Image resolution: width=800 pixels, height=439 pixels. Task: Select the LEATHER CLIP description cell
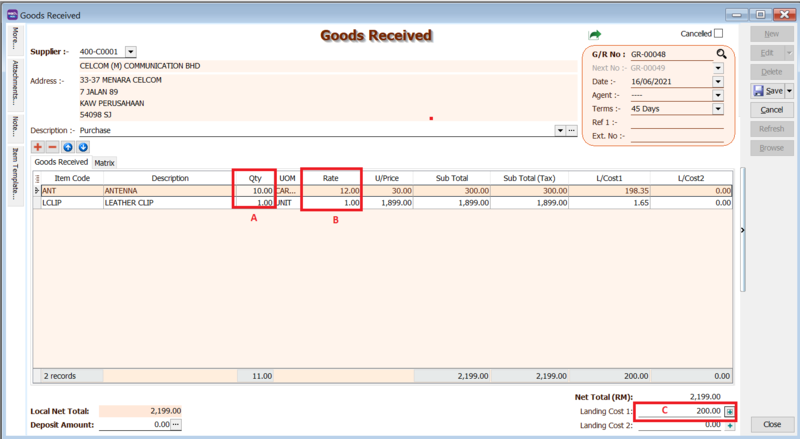169,202
